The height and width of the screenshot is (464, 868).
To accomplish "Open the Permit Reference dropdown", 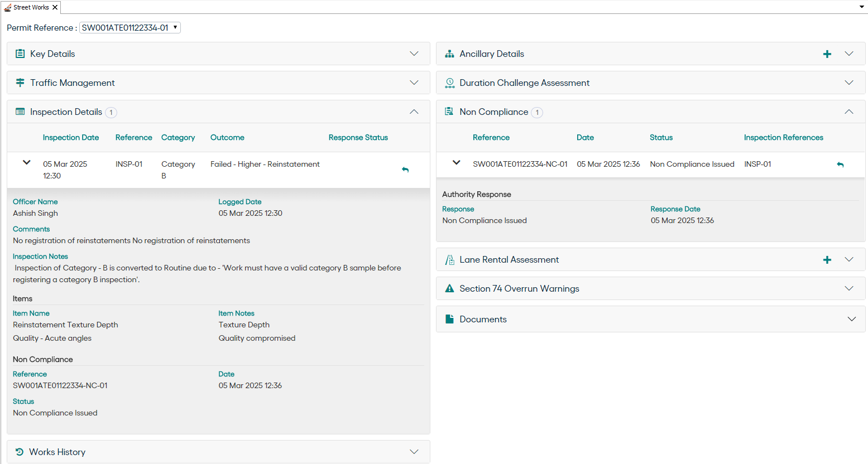I will (x=130, y=28).
